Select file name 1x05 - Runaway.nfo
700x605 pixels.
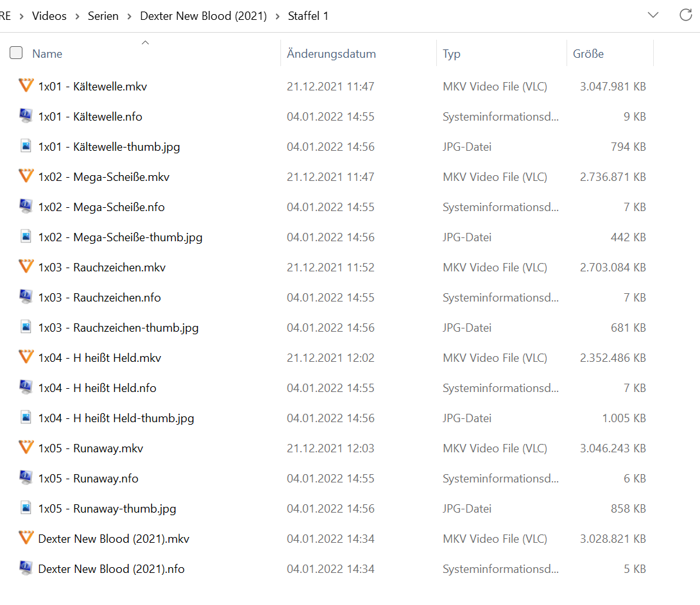pyautogui.click(x=89, y=479)
